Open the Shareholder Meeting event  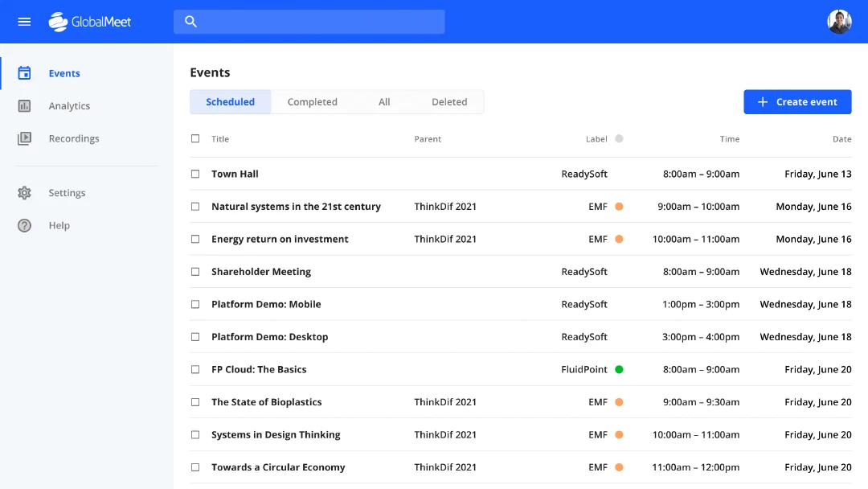point(261,272)
